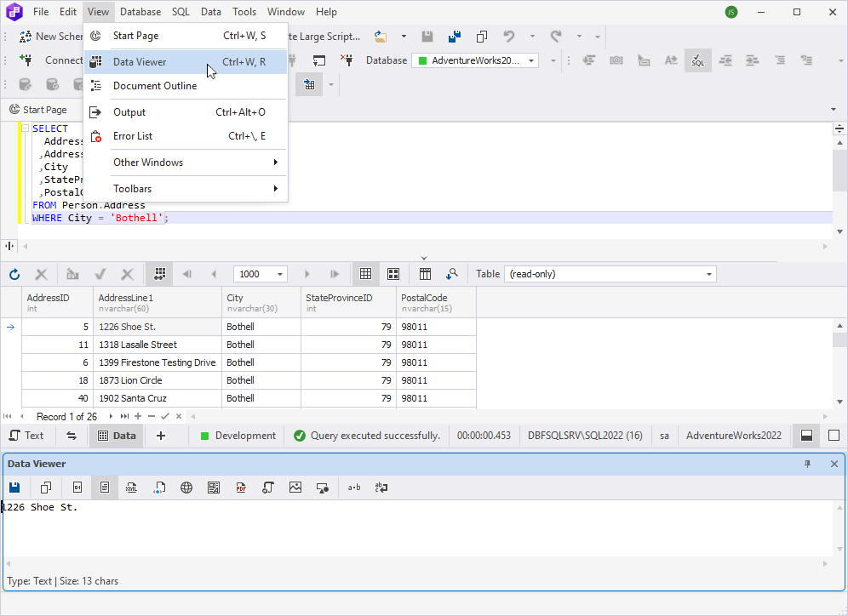Click user account avatar JS
The height and width of the screenshot is (616, 848).
731,12
